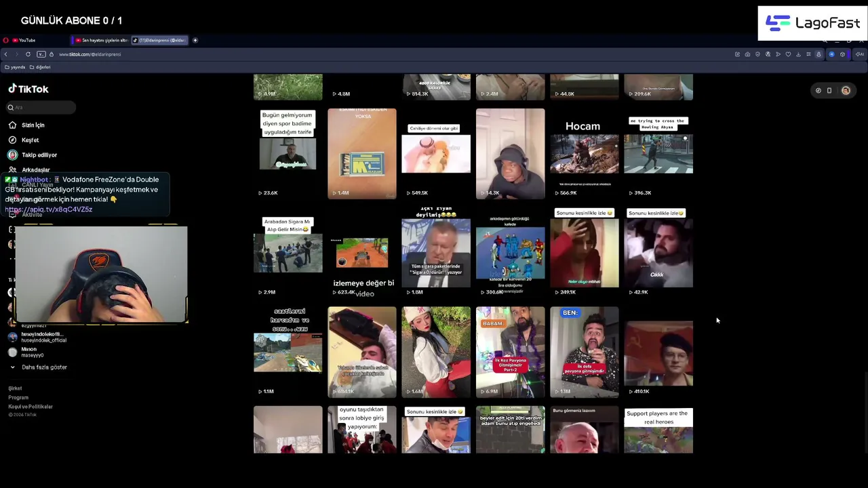The height and width of the screenshot is (488, 868).
Task: Open the Takip ediliyor feed
Action: (x=33, y=155)
